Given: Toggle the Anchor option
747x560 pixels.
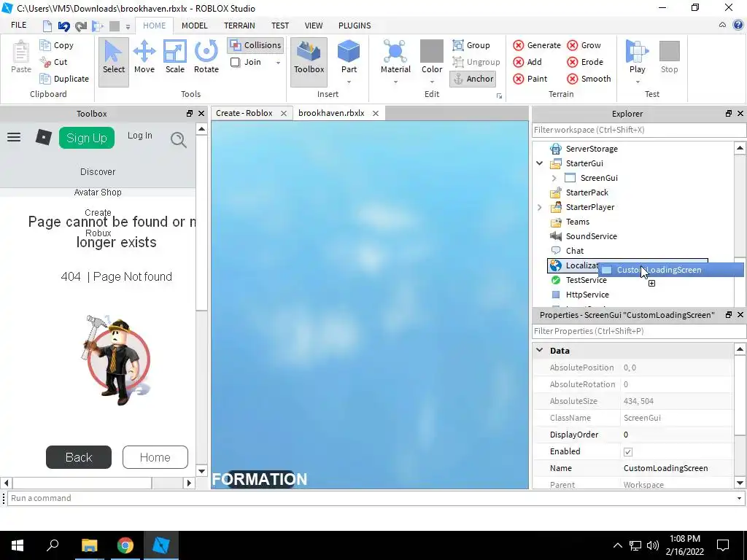Looking at the screenshot, I should 473,79.
